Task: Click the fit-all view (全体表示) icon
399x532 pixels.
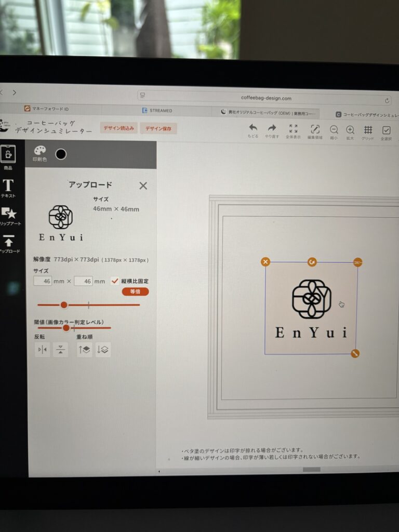Action: coord(294,129)
